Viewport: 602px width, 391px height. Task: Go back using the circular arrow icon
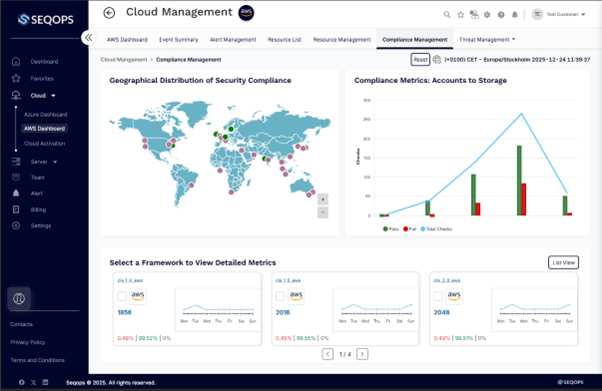coord(109,13)
